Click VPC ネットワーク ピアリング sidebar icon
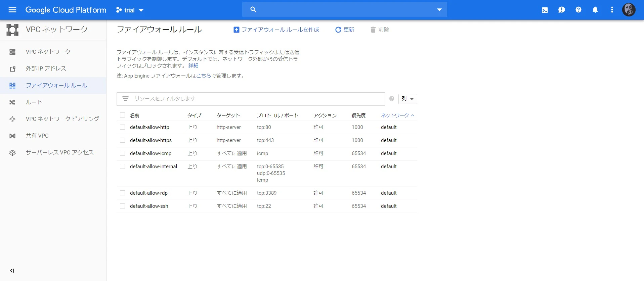The image size is (644, 281). pyautogui.click(x=12, y=119)
